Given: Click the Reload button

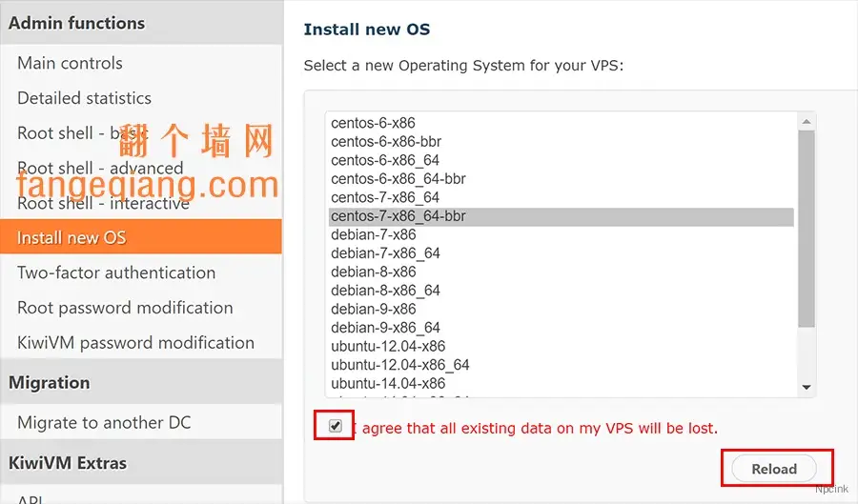Looking at the screenshot, I should (x=774, y=469).
